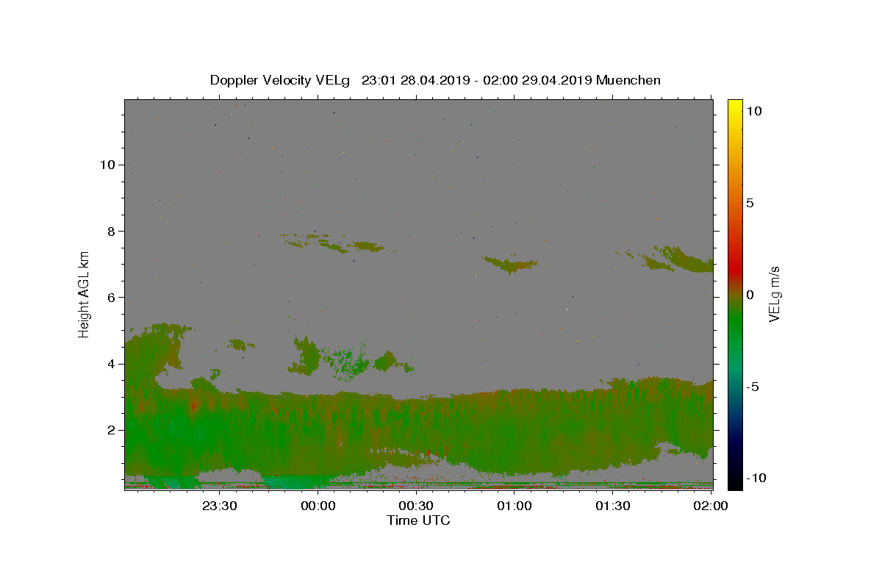This screenshot has height=588, width=882.
Task: Click 'Muenchen' in the plot title
Action: [x=628, y=80]
